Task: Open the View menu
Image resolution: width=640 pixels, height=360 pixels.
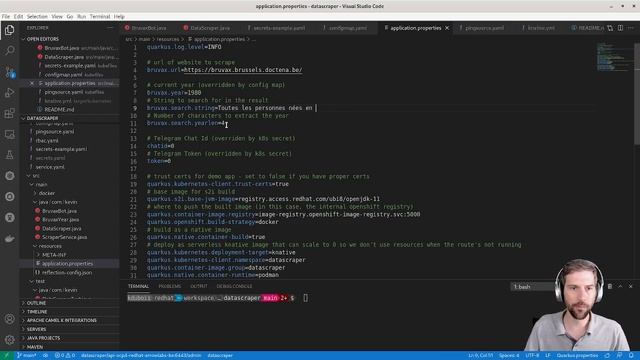Action: click(x=57, y=17)
